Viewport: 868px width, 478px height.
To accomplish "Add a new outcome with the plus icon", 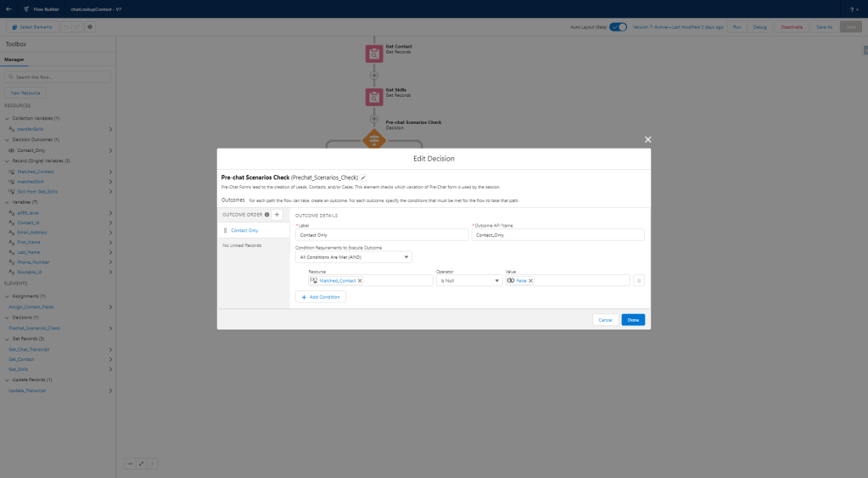I will click(277, 215).
